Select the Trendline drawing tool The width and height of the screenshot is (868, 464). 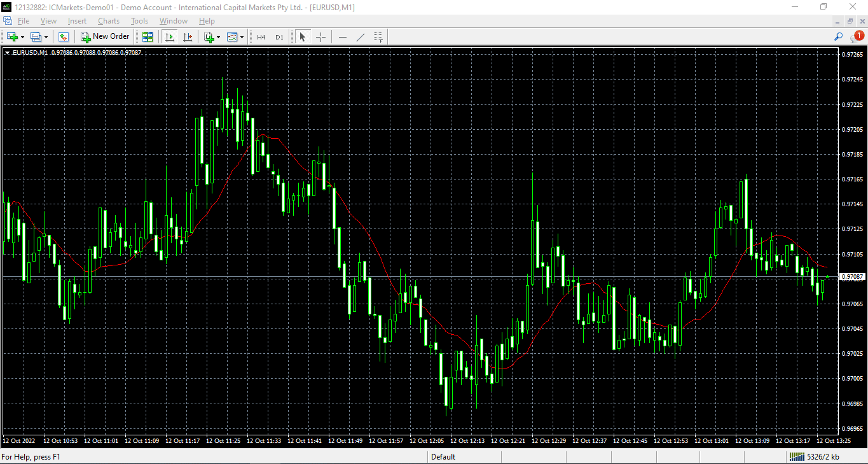[361, 37]
